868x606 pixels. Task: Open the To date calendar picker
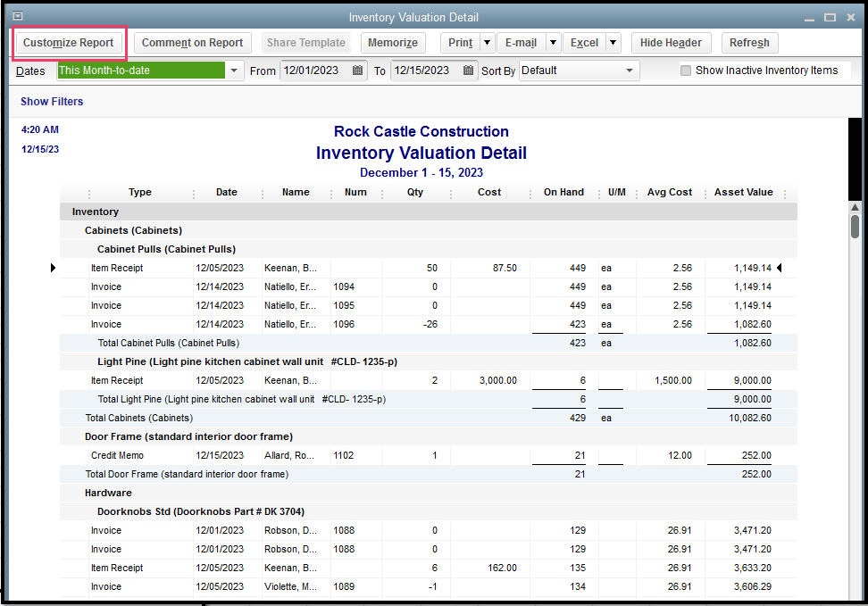[469, 71]
